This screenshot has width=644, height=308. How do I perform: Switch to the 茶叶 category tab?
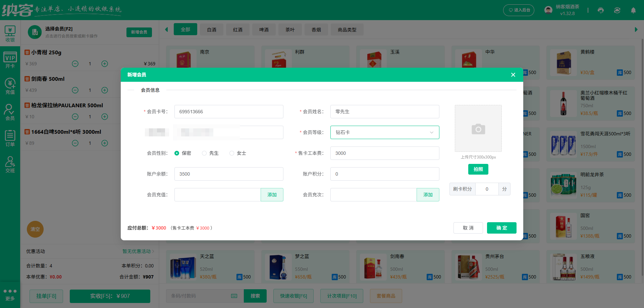click(290, 29)
